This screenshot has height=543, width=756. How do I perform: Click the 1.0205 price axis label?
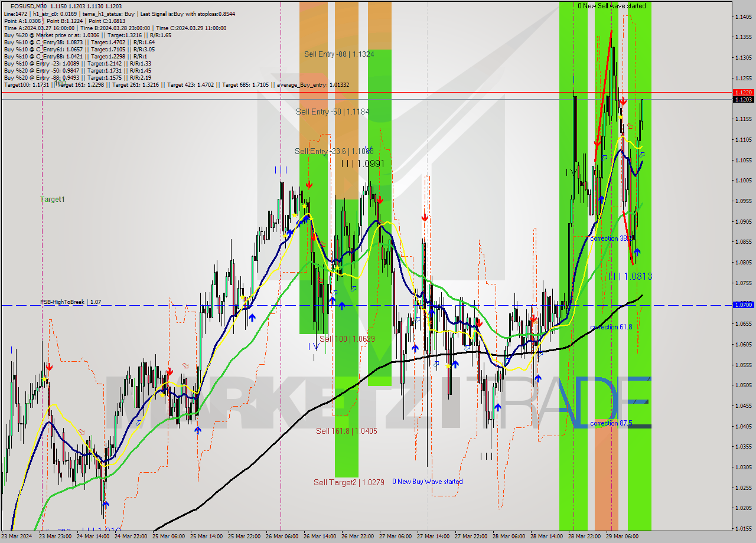pos(743,508)
